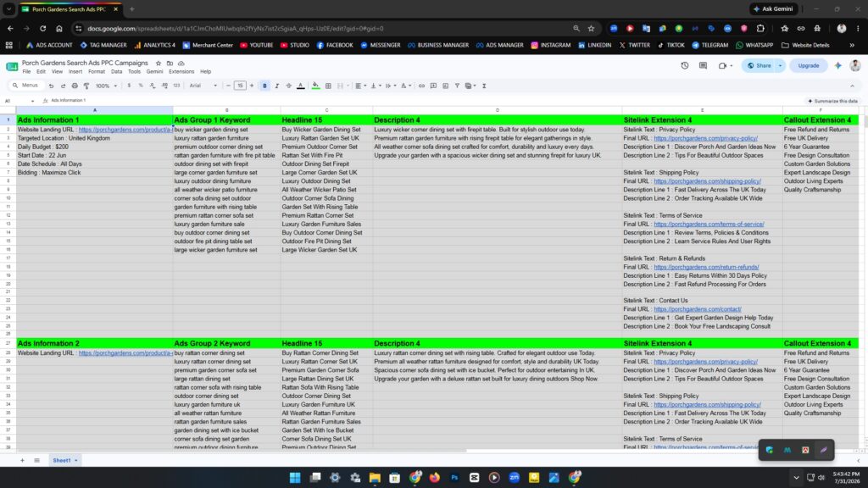Open the Format menu
Image resolution: width=868 pixels, height=488 pixels.
pyautogui.click(x=97, y=72)
